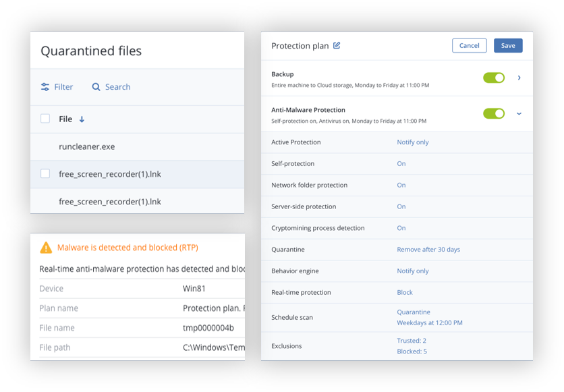
Task: Toggle the Anti-Malware Protection switch
Action: [494, 113]
